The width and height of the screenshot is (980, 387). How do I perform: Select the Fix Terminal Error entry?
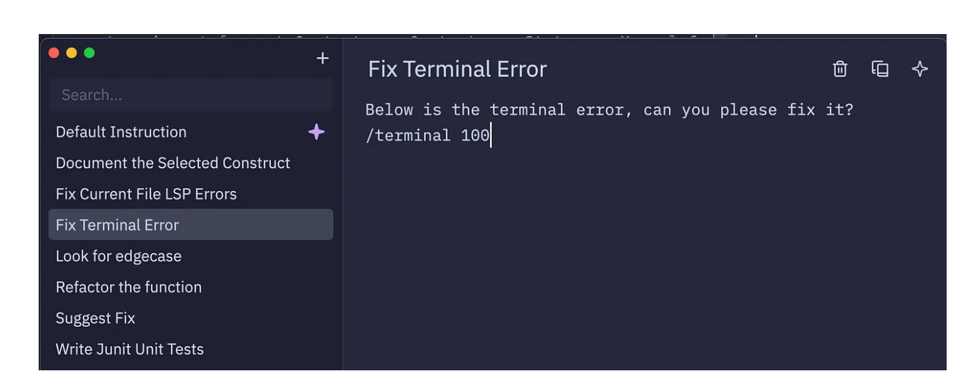point(191,225)
